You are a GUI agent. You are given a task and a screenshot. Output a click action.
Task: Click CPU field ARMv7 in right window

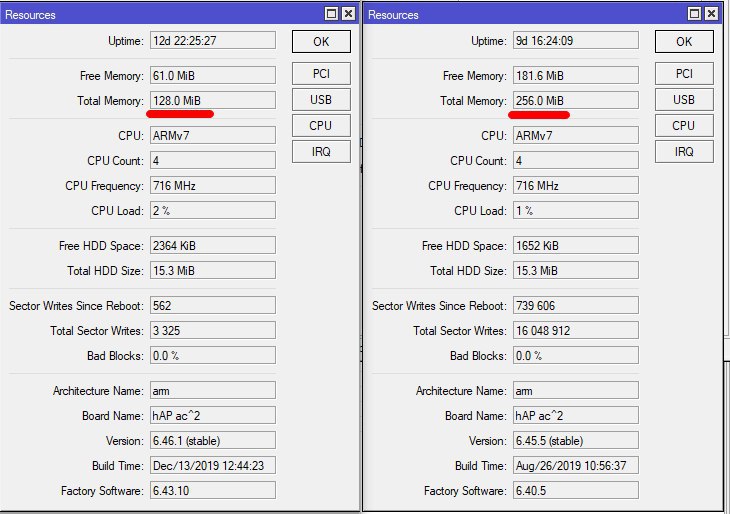click(575, 135)
